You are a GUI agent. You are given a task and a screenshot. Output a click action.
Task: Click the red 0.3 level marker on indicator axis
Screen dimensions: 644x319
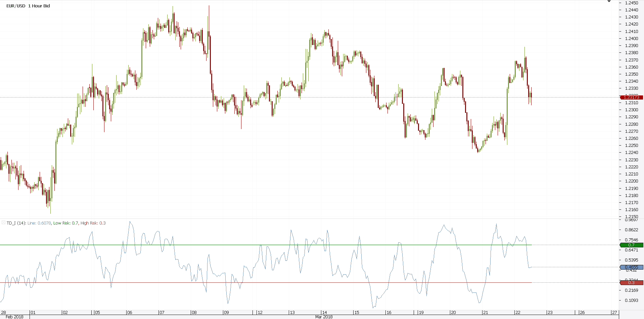pos(632,283)
